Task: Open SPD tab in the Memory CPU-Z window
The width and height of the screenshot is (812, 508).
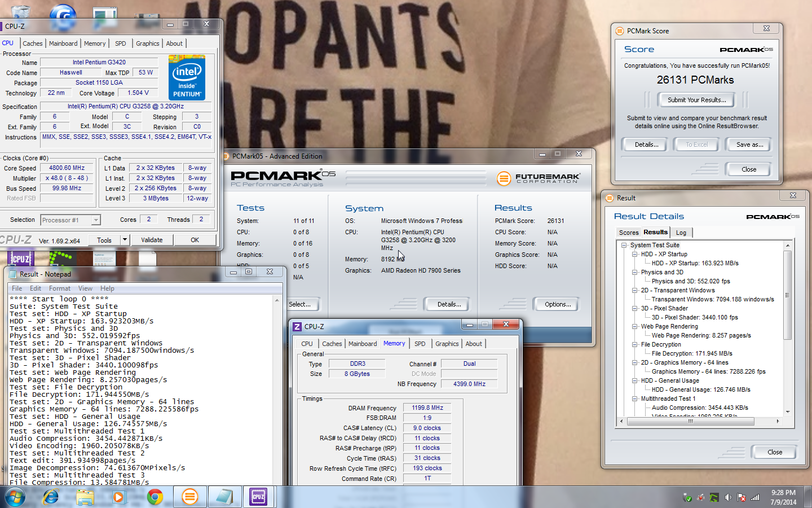Action: (420, 344)
